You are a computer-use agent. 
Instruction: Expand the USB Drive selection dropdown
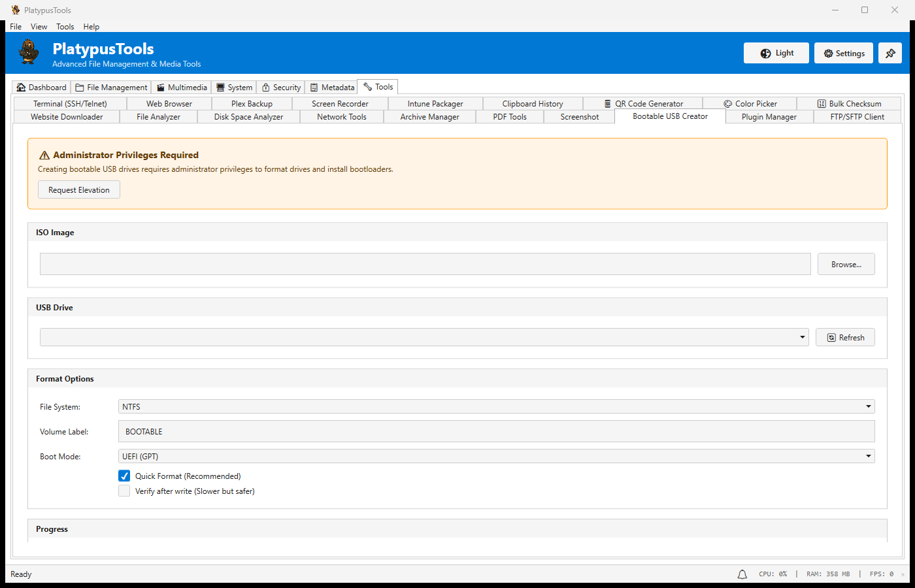[x=424, y=337]
